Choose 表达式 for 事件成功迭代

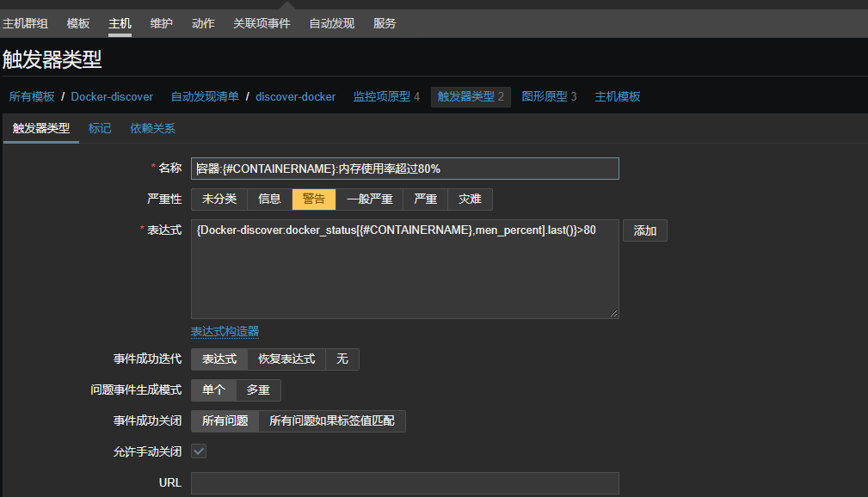[x=219, y=359]
